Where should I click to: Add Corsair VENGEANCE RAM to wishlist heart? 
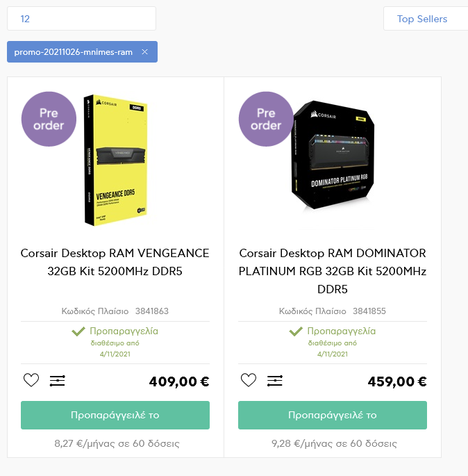tap(31, 380)
